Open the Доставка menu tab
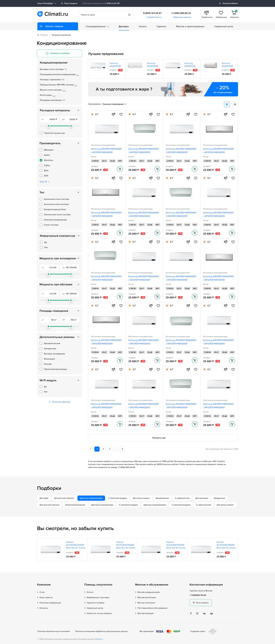Image resolution: width=275 pixels, height=644 pixels. [x=124, y=26]
